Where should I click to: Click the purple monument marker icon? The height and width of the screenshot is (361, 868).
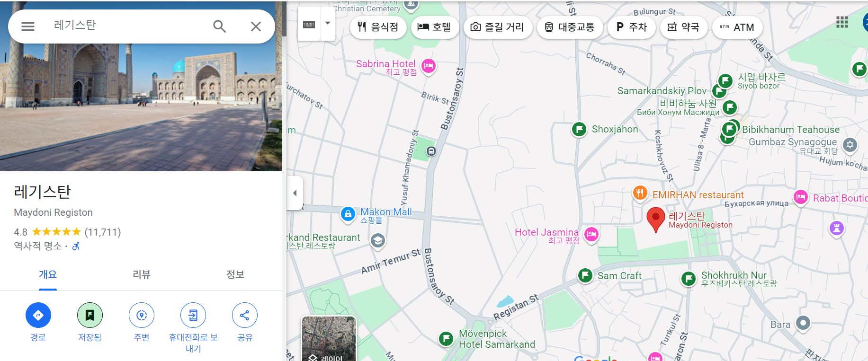point(837,229)
